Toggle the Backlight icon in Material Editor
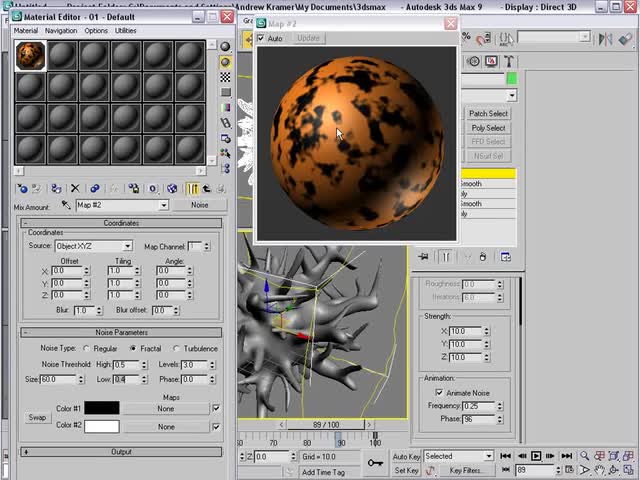The width and height of the screenshot is (640, 480). coord(224,61)
